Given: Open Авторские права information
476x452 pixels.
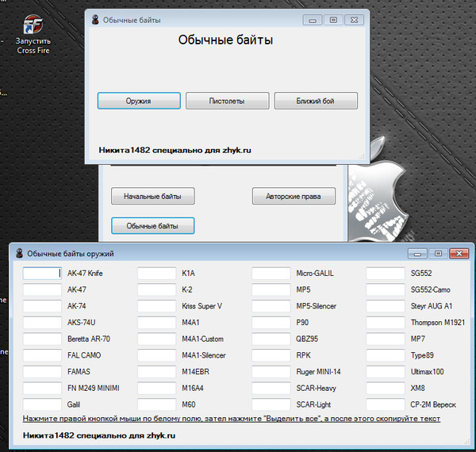Looking at the screenshot, I should coord(294,196).
